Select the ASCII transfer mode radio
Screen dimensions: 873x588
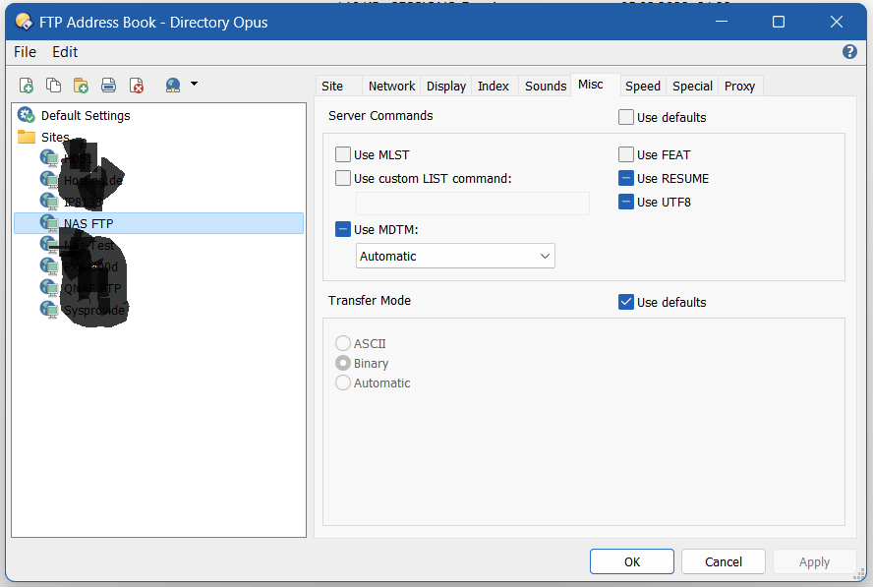click(x=343, y=343)
